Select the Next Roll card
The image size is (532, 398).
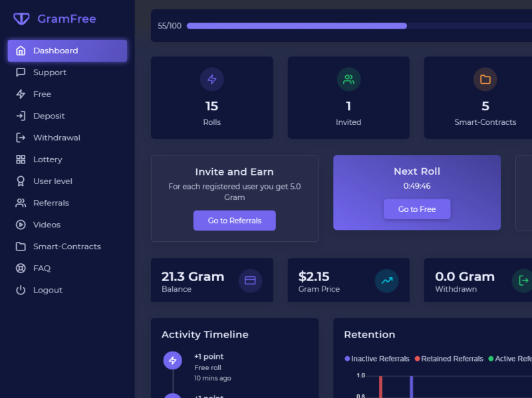click(417, 193)
